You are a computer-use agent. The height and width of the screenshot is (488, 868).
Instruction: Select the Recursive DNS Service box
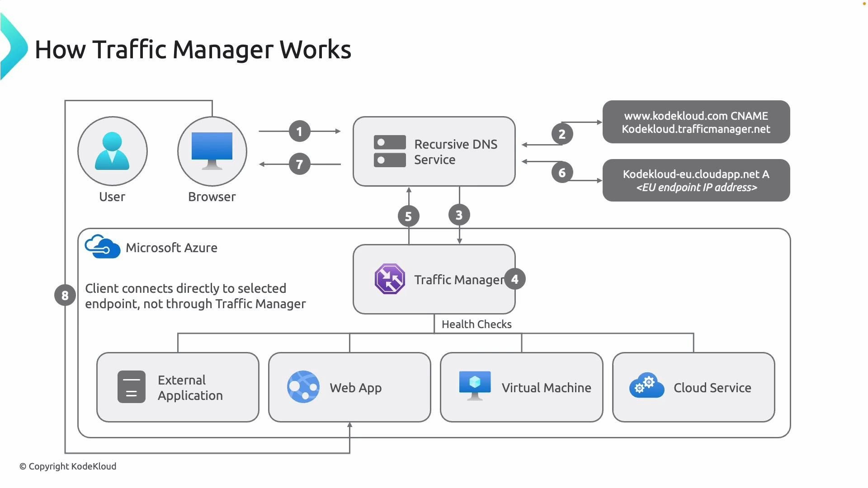(x=434, y=151)
